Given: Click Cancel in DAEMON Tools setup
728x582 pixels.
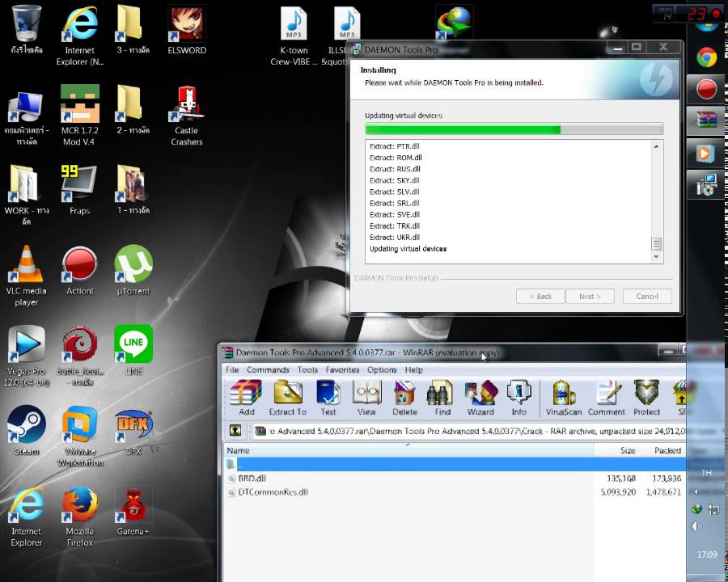Looking at the screenshot, I should click(647, 296).
